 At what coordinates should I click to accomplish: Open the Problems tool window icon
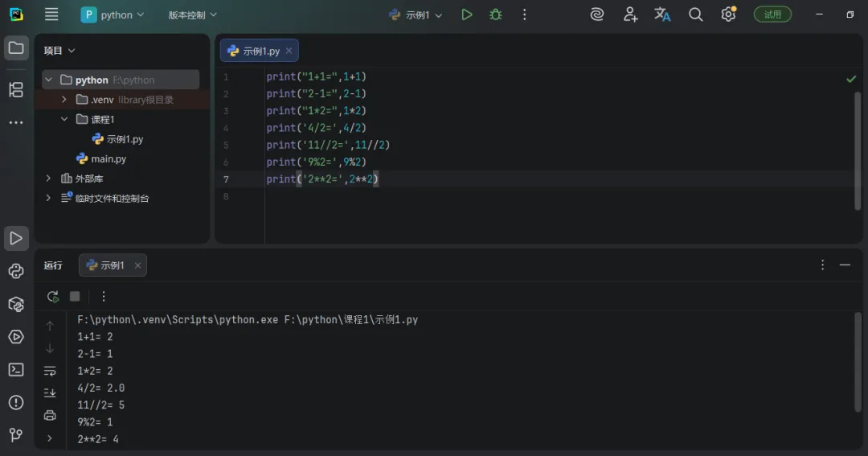pos(16,402)
